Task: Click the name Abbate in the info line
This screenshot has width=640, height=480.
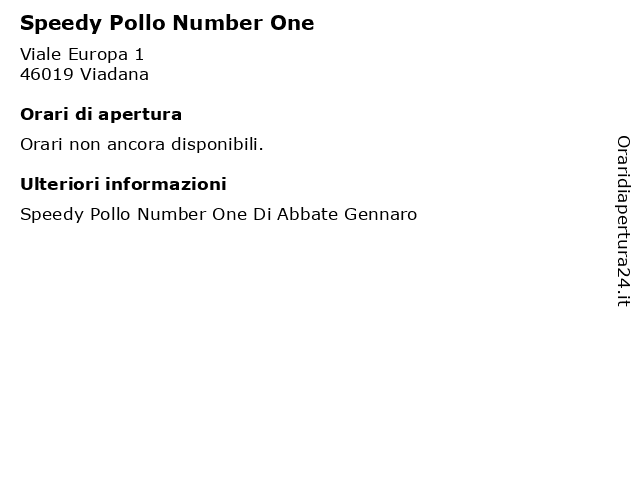Action: (x=307, y=214)
